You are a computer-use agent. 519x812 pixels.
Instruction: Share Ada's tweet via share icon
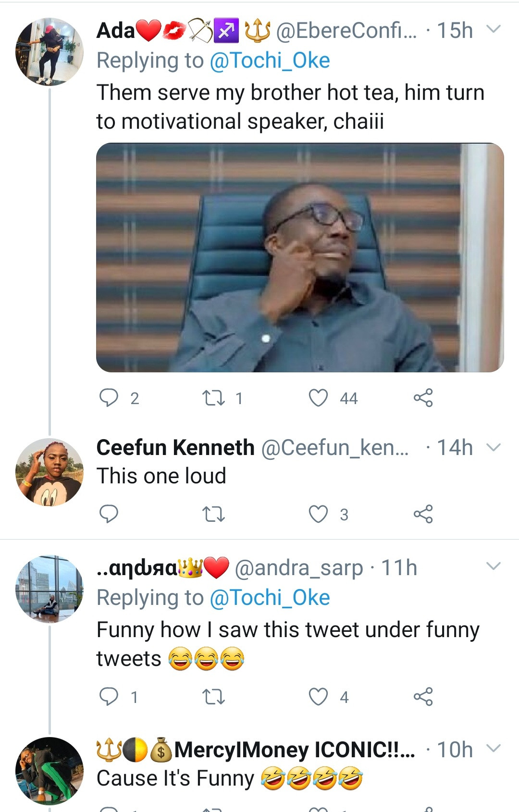point(423,398)
